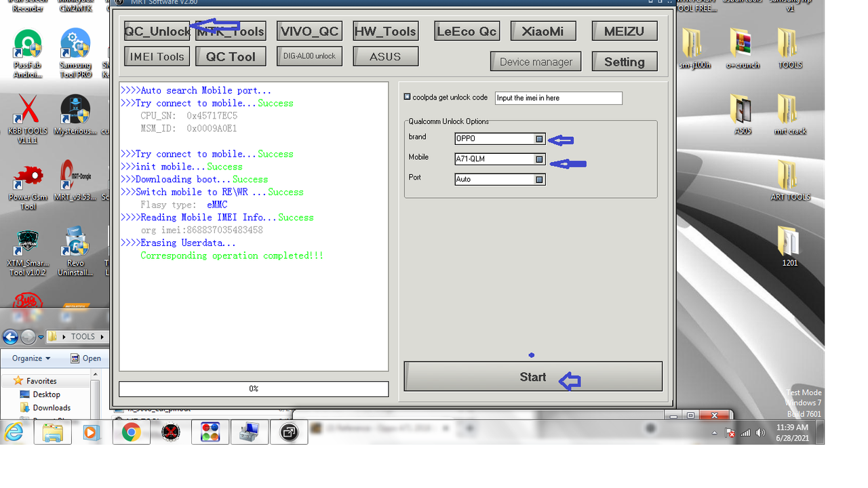Click the 'MSM_ID: 0x0009A0E1' log line
The height and width of the screenshot is (488, 868).
[x=189, y=129]
